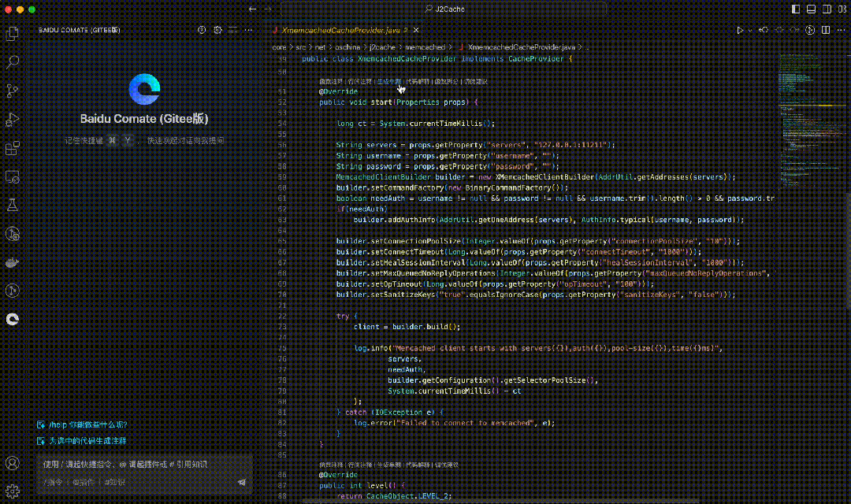
Task: Open Comate panel settings gear
Action: (217, 31)
